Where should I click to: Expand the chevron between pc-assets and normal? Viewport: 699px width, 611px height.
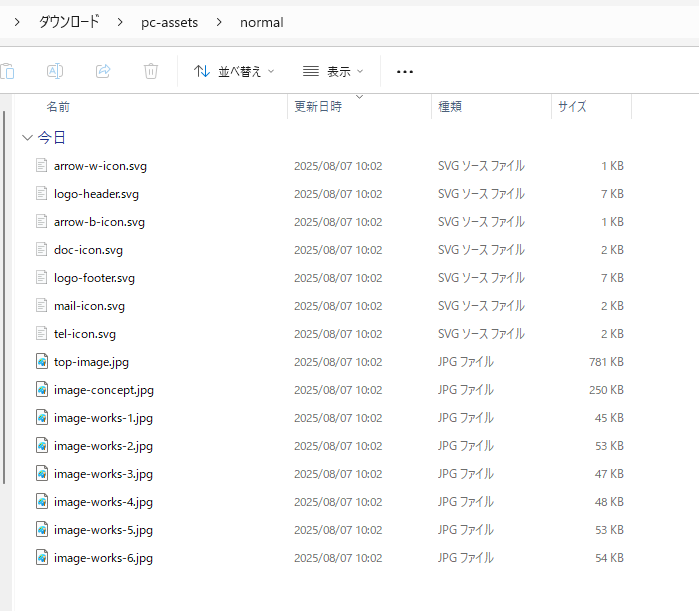[219, 22]
